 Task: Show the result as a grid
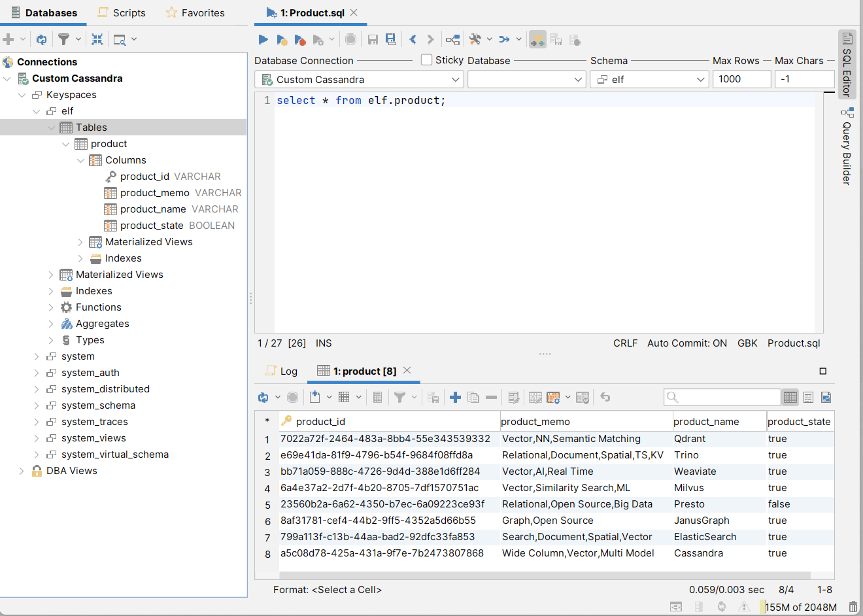(x=790, y=397)
